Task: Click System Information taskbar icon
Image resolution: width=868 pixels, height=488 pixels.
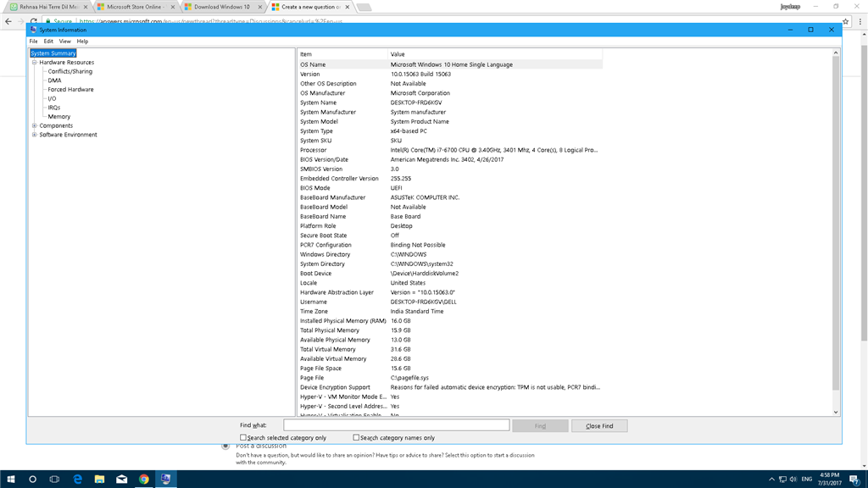Action: tap(165, 480)
